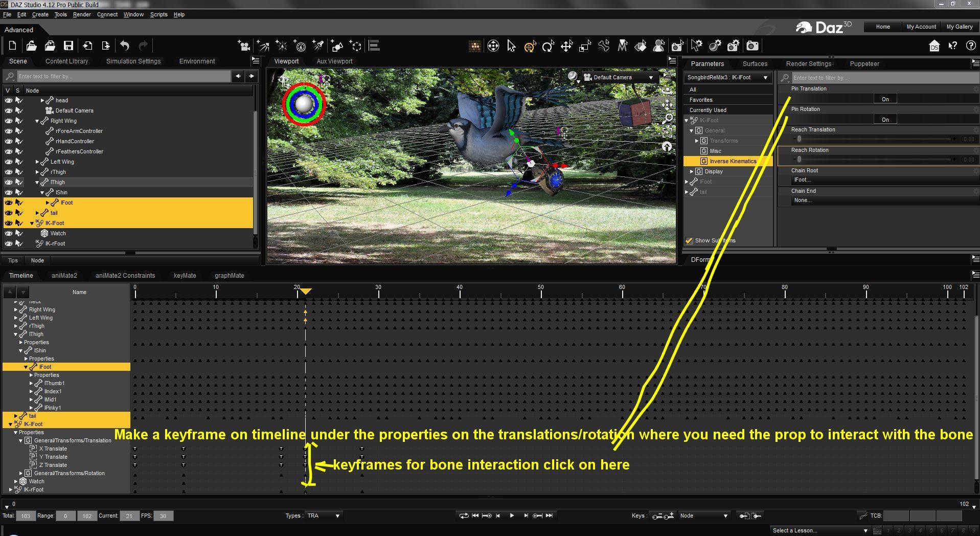Open the Select a Lesson dropdown
This screenshot has width=980, height=536.
[821, 530]
